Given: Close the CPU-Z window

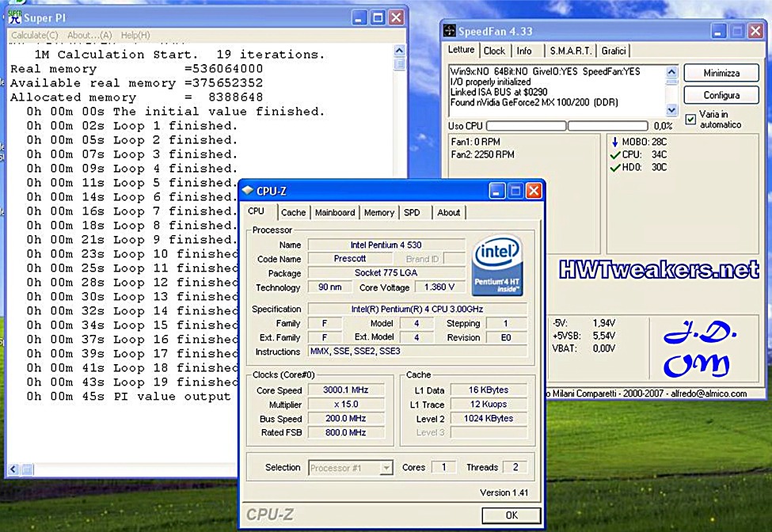Looking at the screenshot, I should [534, 191].
